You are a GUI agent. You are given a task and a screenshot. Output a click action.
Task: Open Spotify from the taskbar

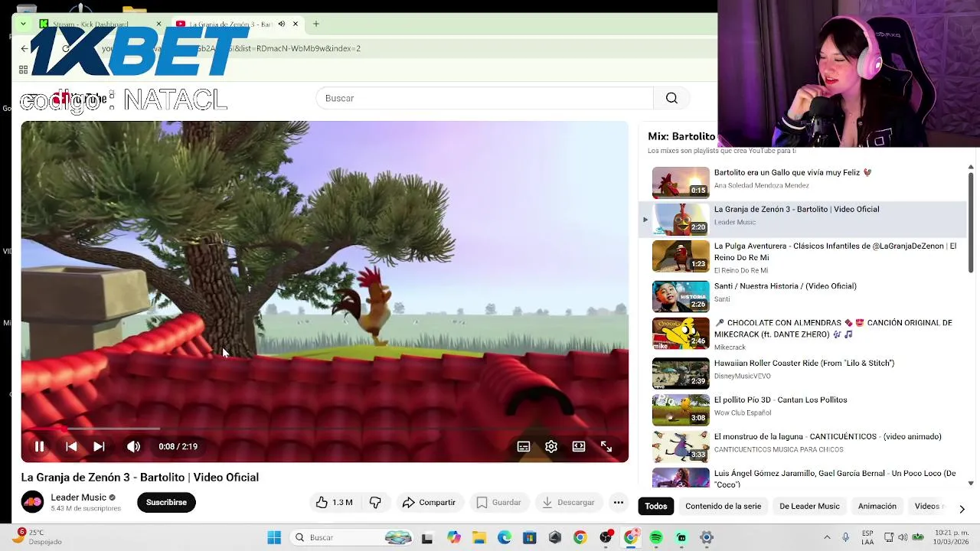(x=656, y=537)
